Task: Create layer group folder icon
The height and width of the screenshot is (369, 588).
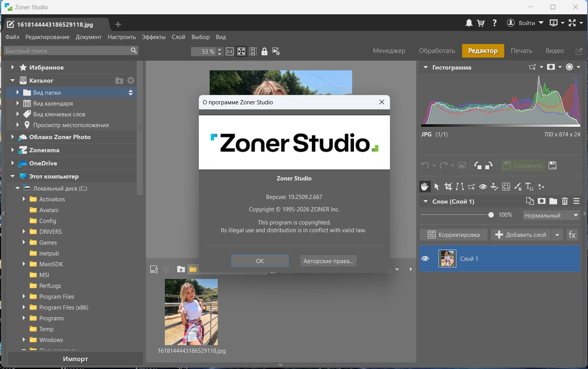Action: 553,201
